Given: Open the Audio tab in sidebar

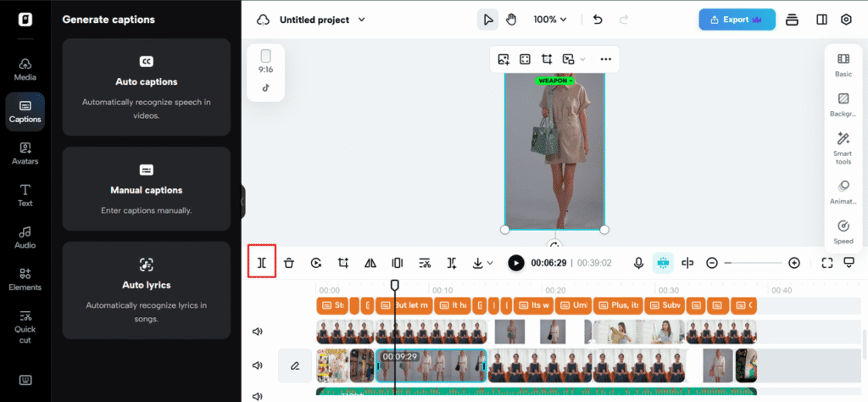Looking at the screenshot, I should [x=25, y=237].
